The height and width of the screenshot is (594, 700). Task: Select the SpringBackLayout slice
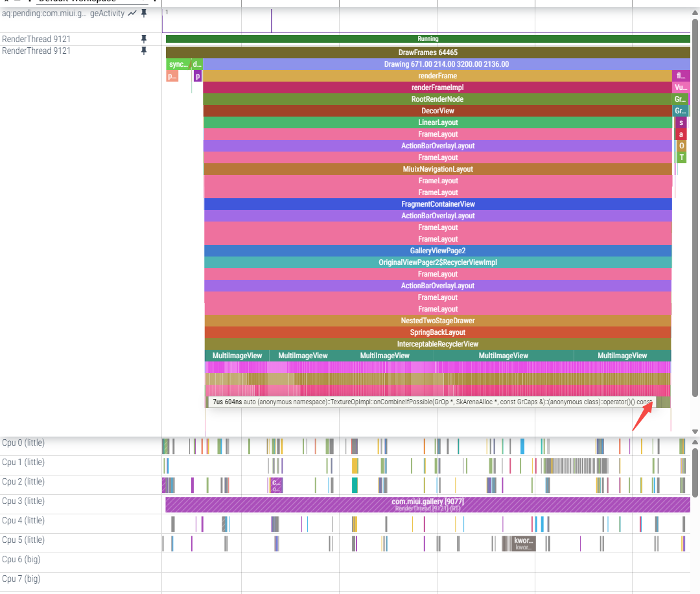(438, 332)
